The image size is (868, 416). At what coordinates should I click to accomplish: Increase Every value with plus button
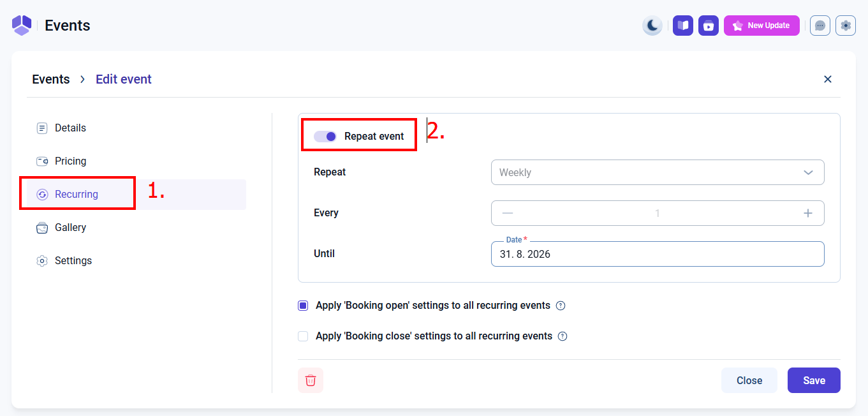pyautogui.click(x=808, y=213)
